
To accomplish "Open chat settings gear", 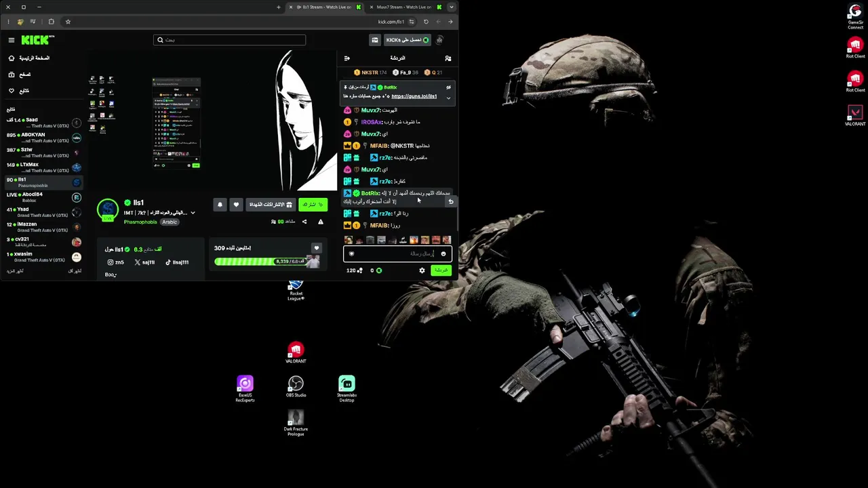I will click(x=422, y=270).
